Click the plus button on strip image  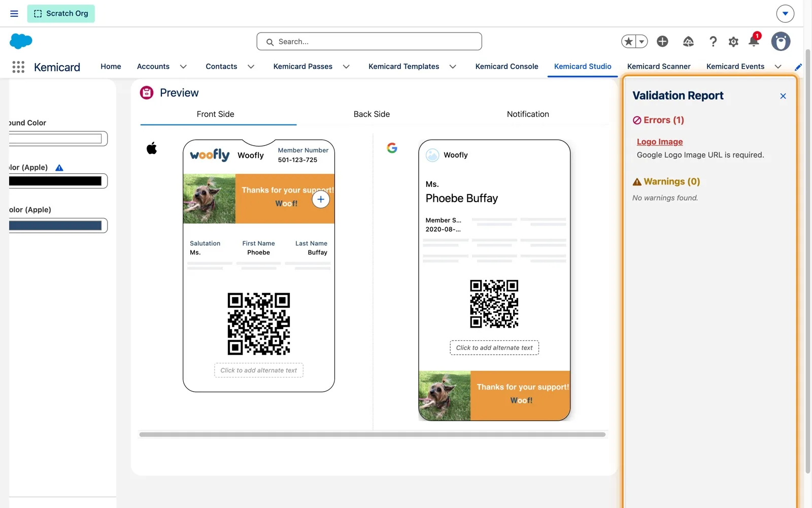click(x=321, y=199)
